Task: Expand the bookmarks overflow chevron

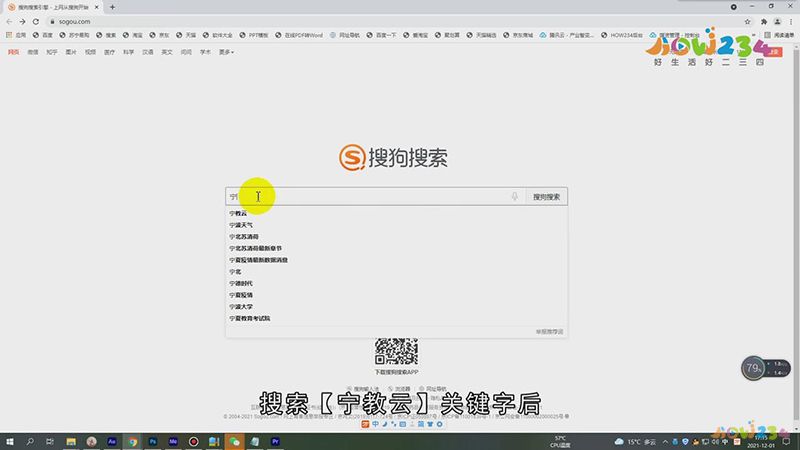Action: click(754, 35)
